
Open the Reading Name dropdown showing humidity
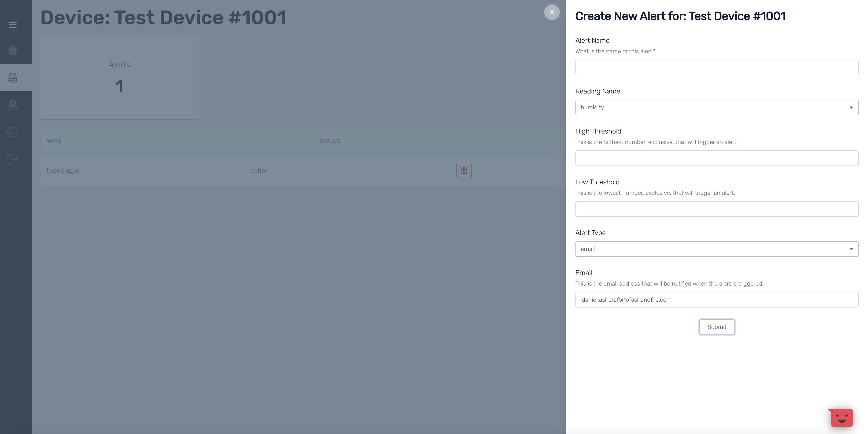pyautogui.click(x=717, y=107)
